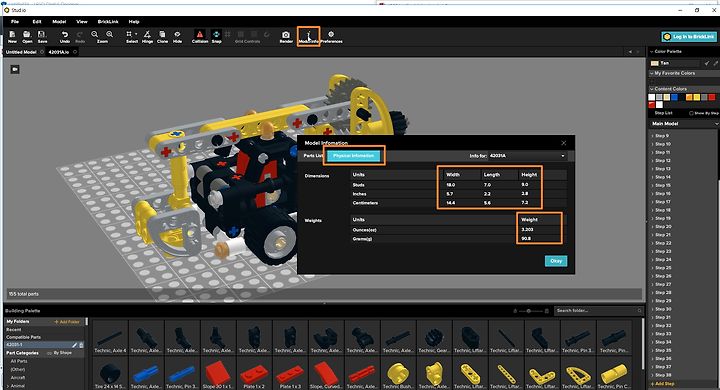The height and width of the screenshot is (390, 720).
Task: Click the Search folder input field
Action: point(599,311)
